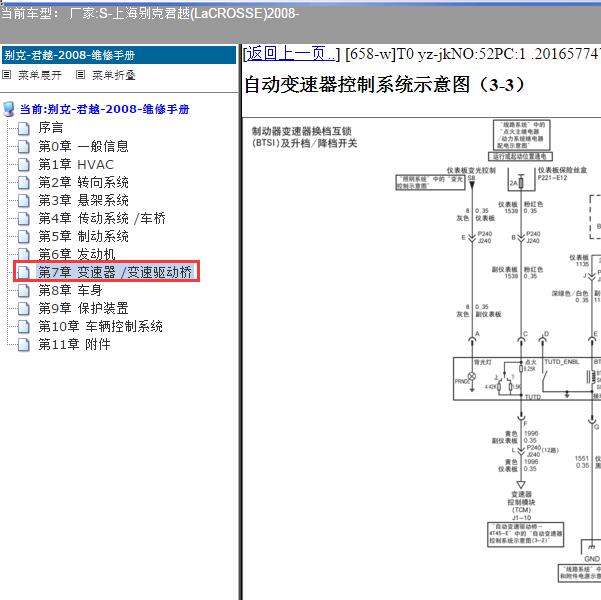Open 第4章 传动系统/车桥 chapter
The image size is (601, 600).
pos(102,219)
